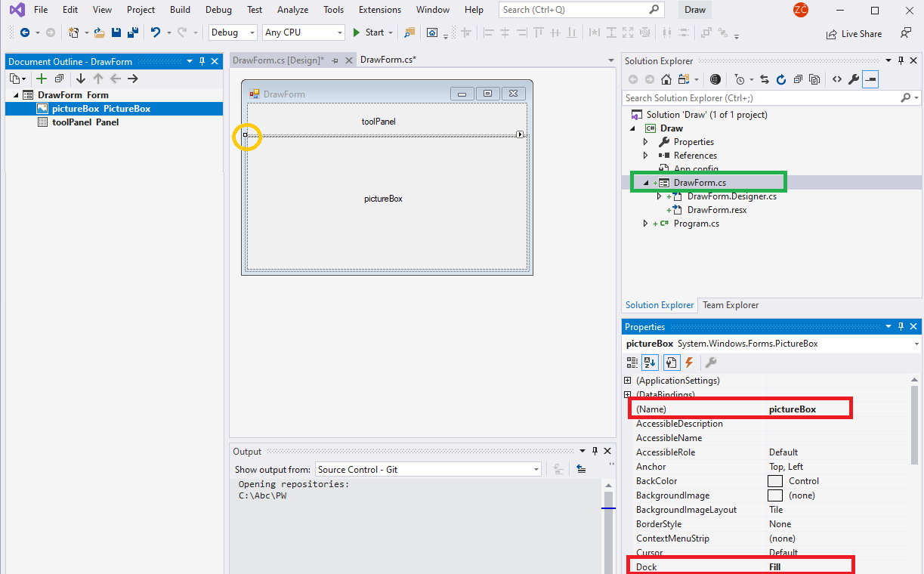This screenshot has width=924, height=574.
Task: Click the Sync with Active Document icon
Action: click(x=765, y=79)
